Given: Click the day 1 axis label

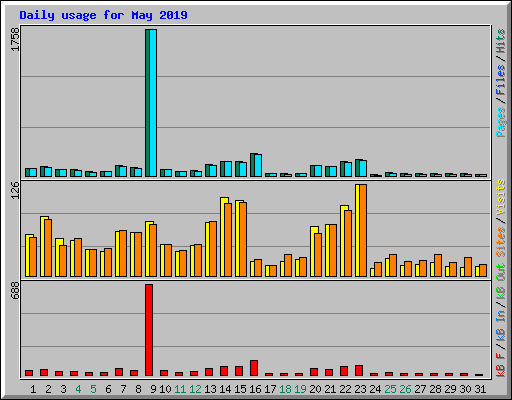Looking at the screenshot, I should point(33,389).
